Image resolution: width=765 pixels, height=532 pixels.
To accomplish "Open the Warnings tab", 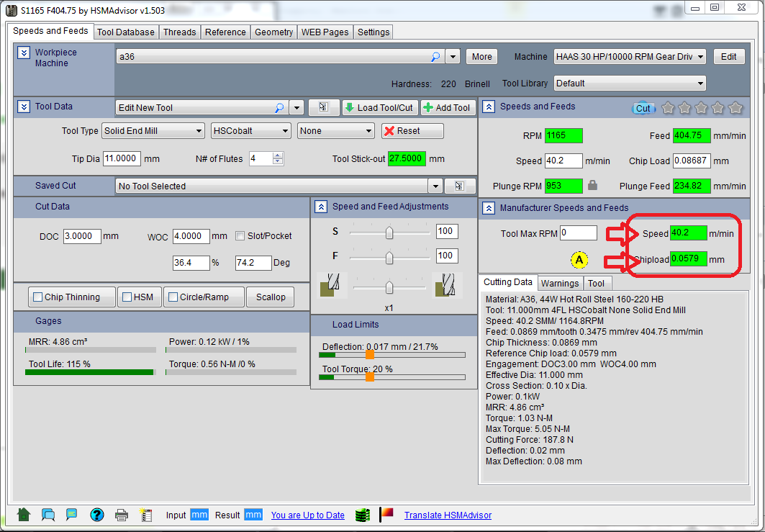I will (559, 283).
